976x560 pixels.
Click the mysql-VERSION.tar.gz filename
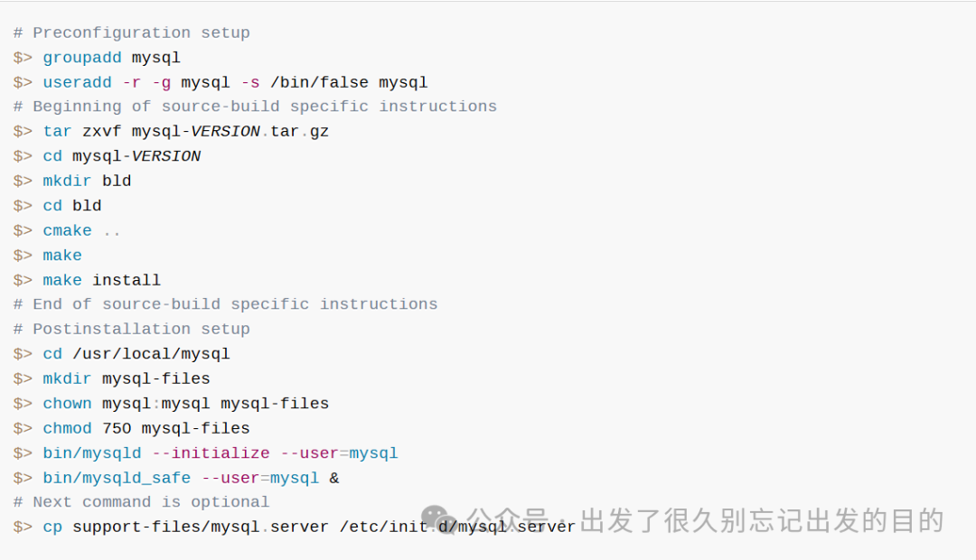230,132
